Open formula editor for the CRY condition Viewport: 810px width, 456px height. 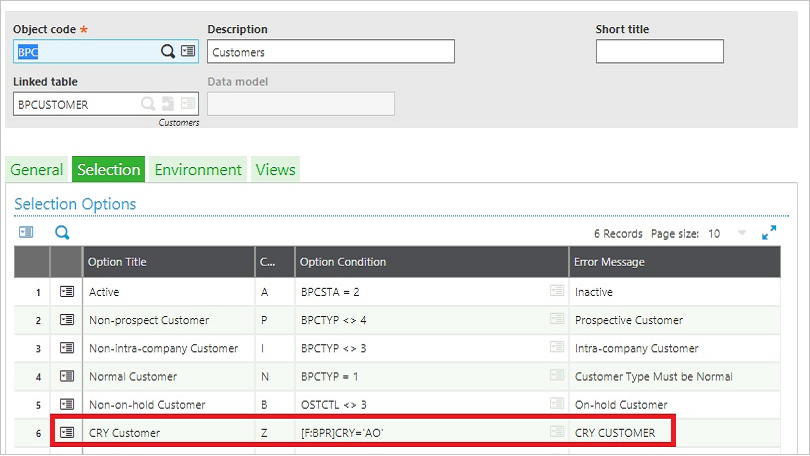point(556,432)
